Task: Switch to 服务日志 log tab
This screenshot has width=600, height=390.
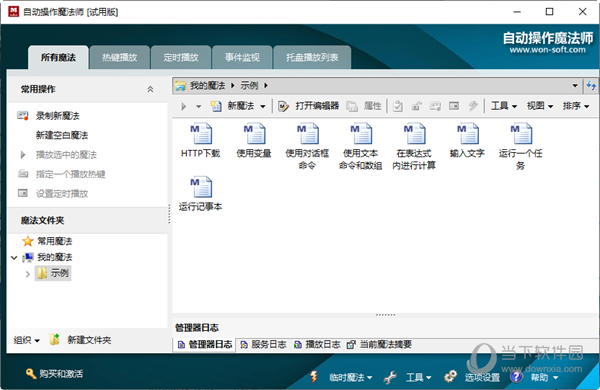Action: [x=263, y=344]
